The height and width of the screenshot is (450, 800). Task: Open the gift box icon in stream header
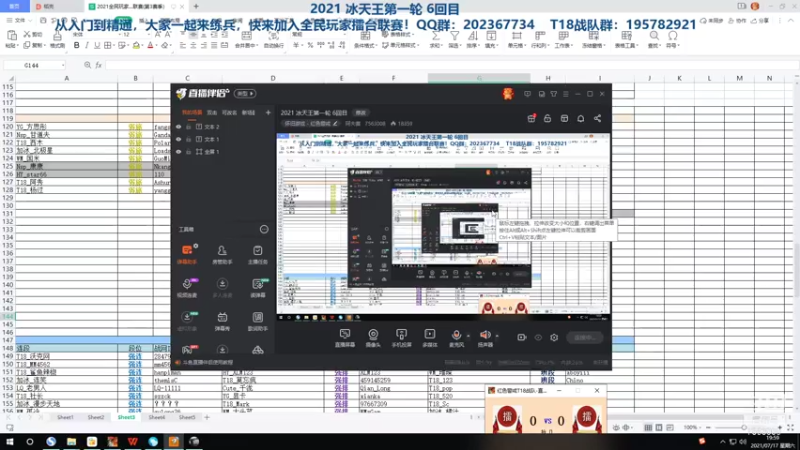coord(531,118)
